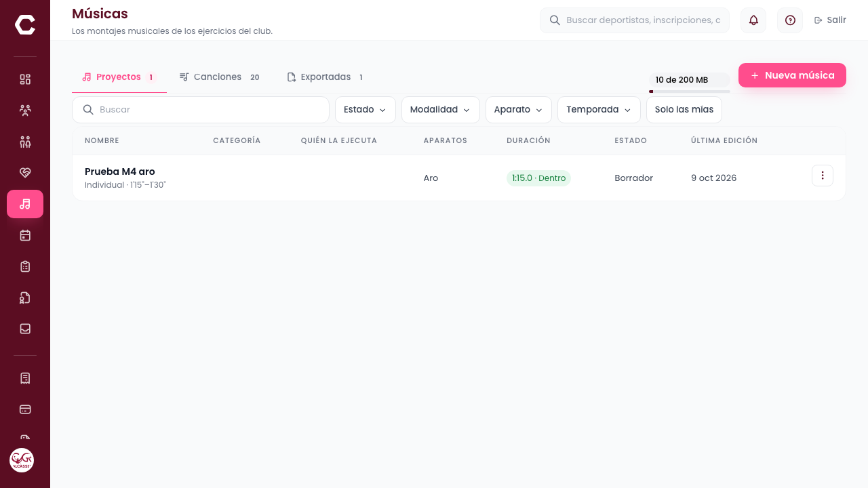Open the calendar icon in sidebar
Screen dimensions: 868x488
click(x=25, y=235)
